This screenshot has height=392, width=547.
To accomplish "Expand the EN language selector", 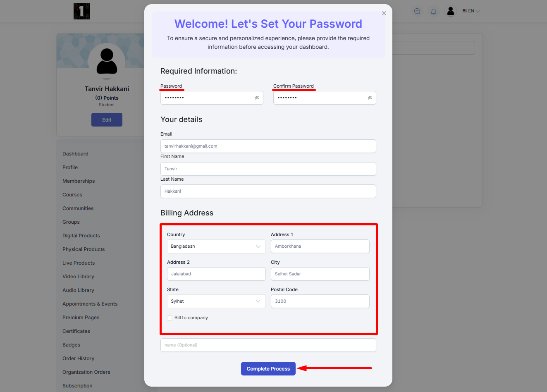I will (471, 11).
